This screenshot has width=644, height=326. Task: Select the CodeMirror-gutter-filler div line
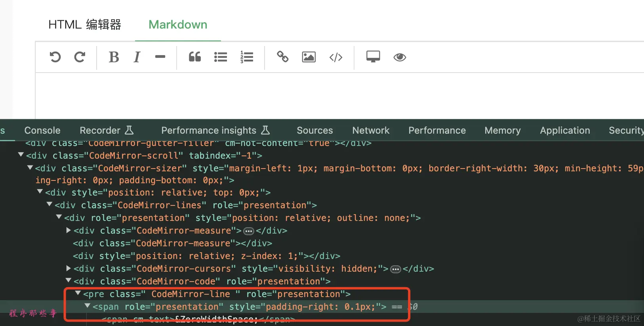(x=198, y=143)
